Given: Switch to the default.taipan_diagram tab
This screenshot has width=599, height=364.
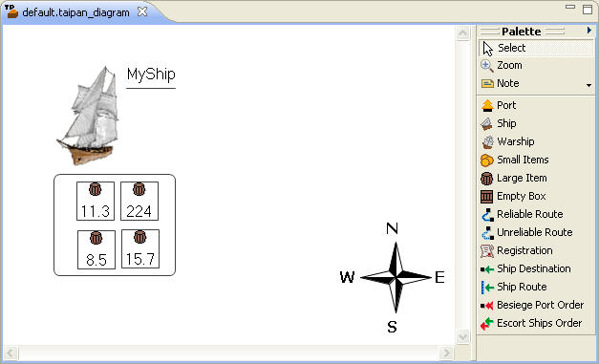Looking at the screenshot, I should [x=75, y=12].
